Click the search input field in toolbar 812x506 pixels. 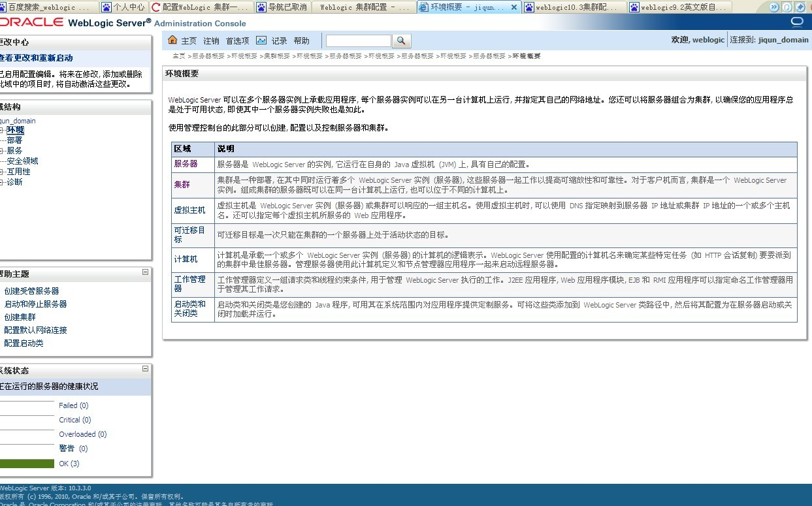(x=359, y=40)
